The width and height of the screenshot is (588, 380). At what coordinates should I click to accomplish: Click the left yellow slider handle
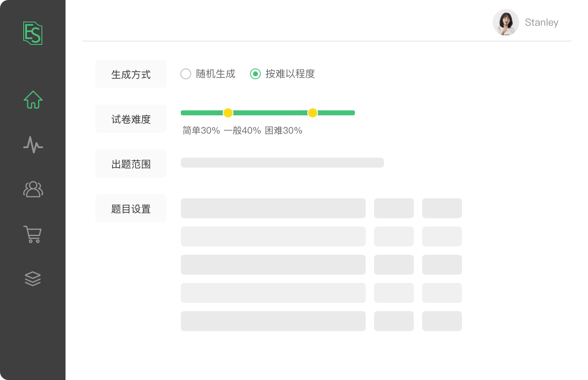coord(228,113)
